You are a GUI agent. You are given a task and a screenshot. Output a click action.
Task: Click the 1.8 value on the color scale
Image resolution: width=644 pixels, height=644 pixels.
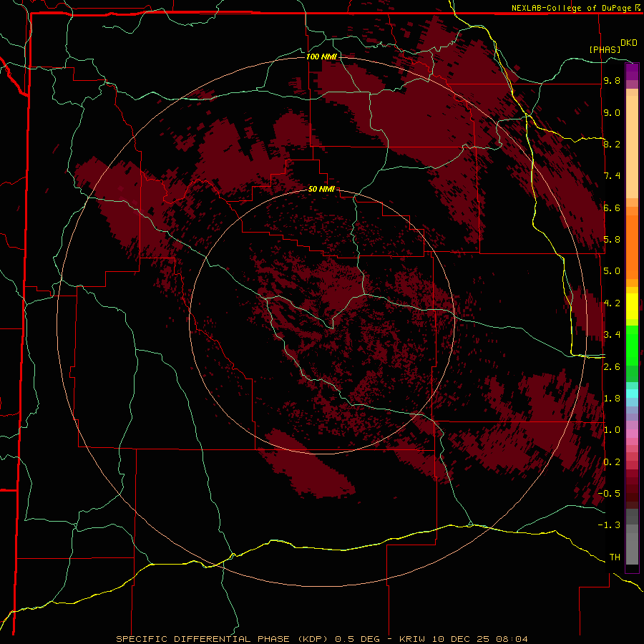(x=612, y=399)
